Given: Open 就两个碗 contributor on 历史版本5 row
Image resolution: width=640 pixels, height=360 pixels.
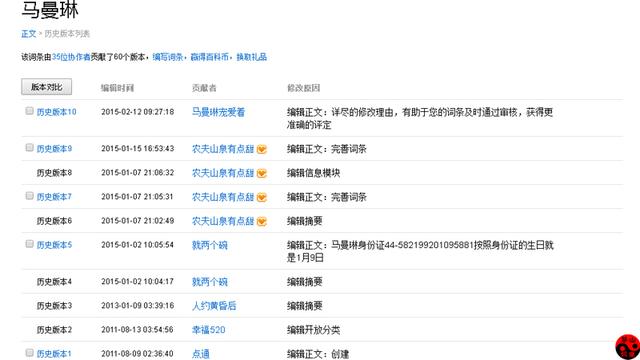Looking at the screenshot, I should point(210,245).
